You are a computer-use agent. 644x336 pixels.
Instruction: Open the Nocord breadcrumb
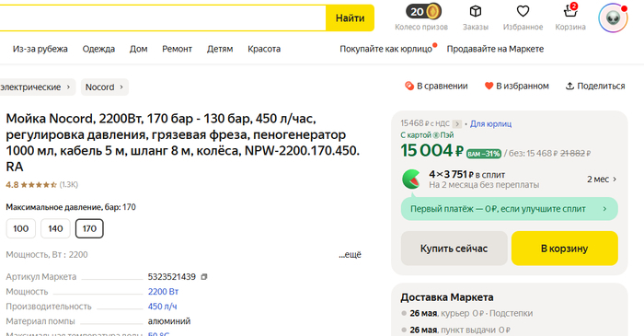click(x=105, y=87)
